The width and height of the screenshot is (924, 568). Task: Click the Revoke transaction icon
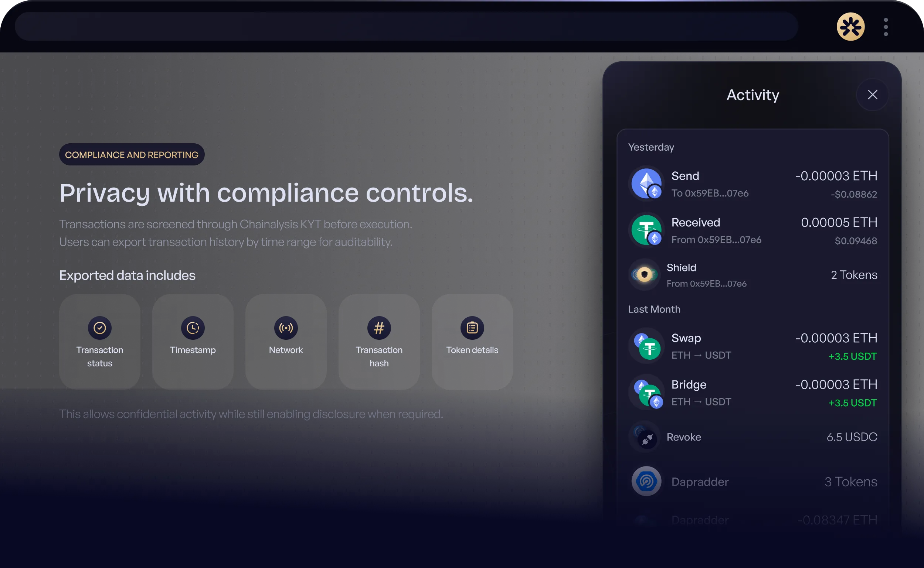coord(644,437)
